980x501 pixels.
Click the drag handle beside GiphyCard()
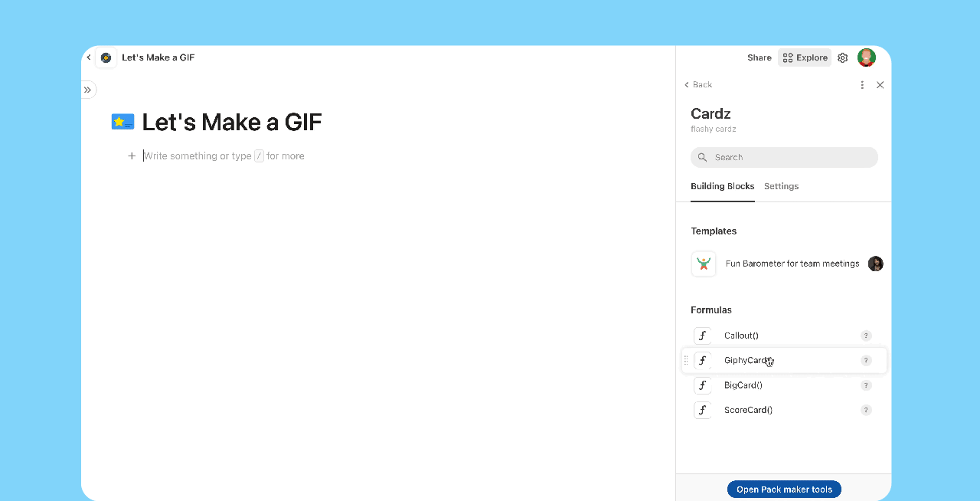[x=686, y=360]
